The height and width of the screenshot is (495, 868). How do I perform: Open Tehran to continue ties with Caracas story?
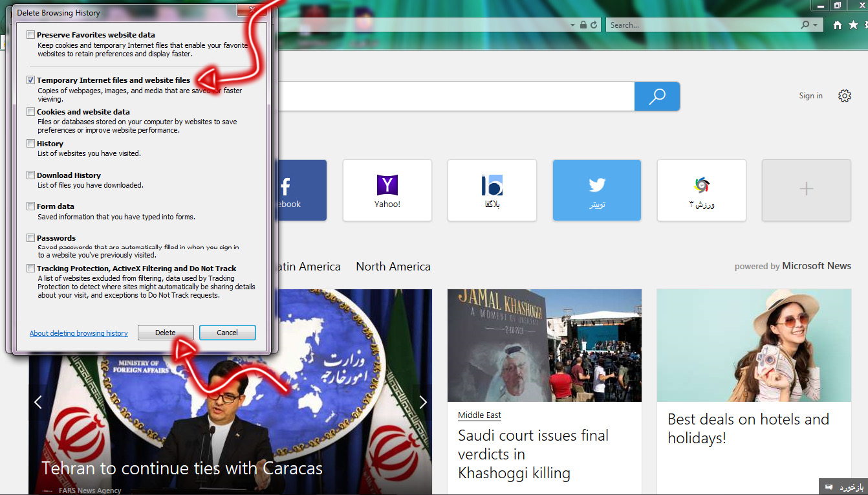click(182, 468)
